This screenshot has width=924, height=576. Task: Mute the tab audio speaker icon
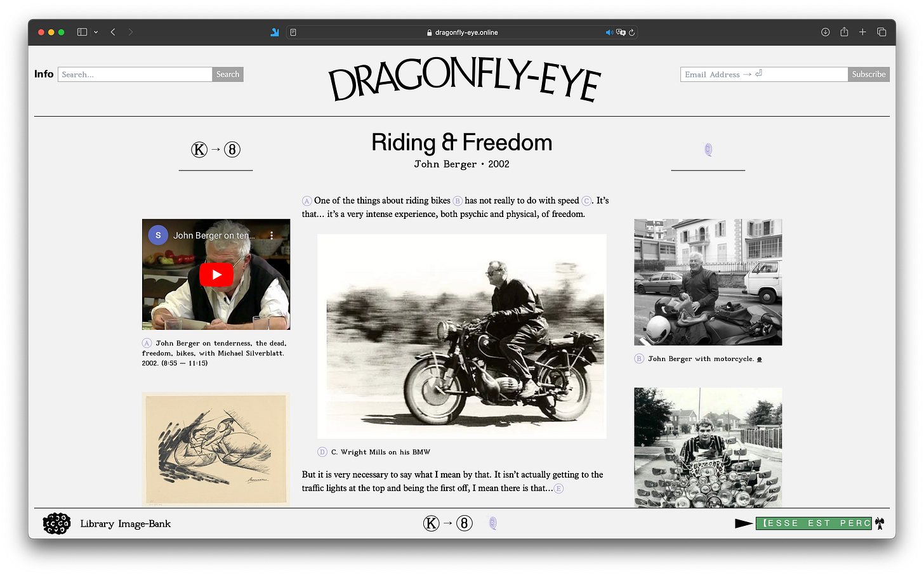click(x=609, y=32)
